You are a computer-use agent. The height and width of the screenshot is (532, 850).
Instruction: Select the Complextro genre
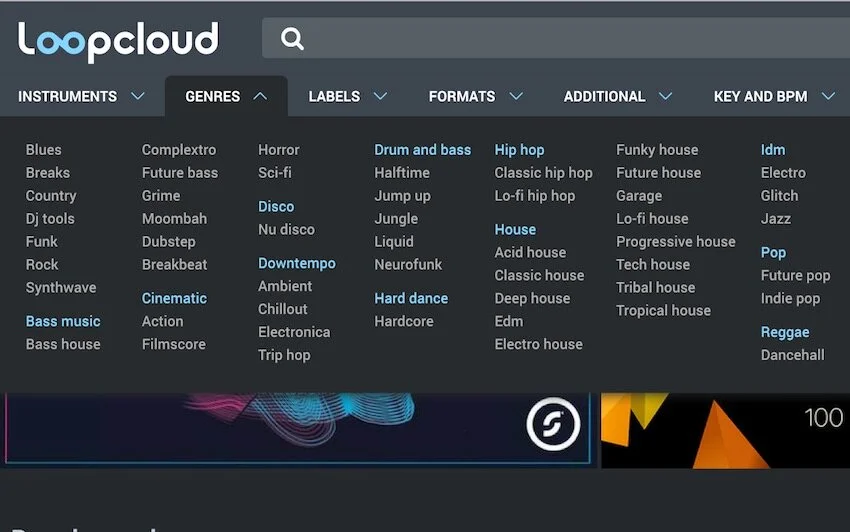179,150
